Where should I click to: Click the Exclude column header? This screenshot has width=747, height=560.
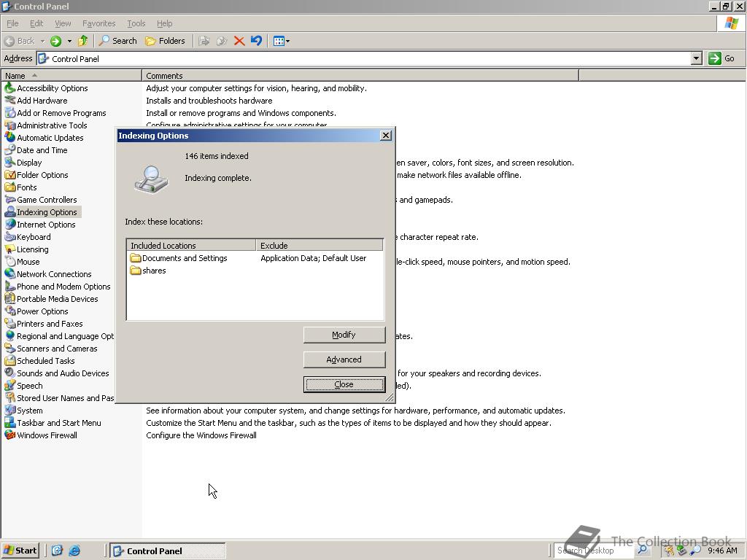click(x=320, y=245)
